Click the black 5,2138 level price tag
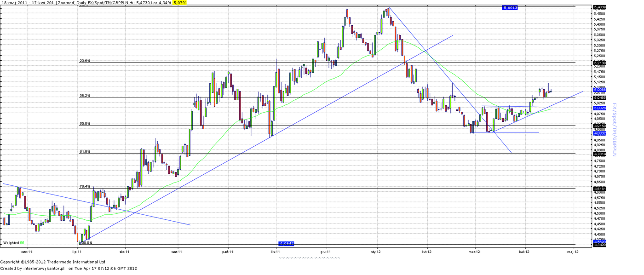The image size is (644, 275). [x=599, y=63]
